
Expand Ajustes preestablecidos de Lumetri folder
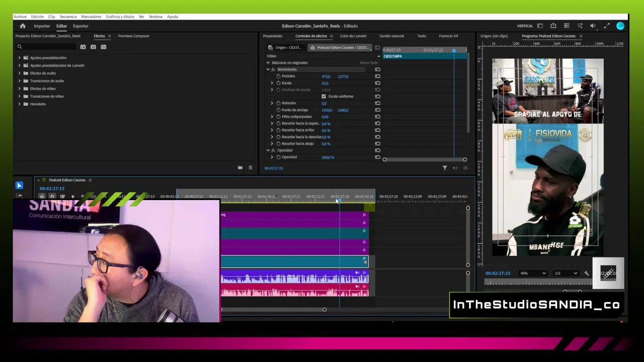(19, 65)
